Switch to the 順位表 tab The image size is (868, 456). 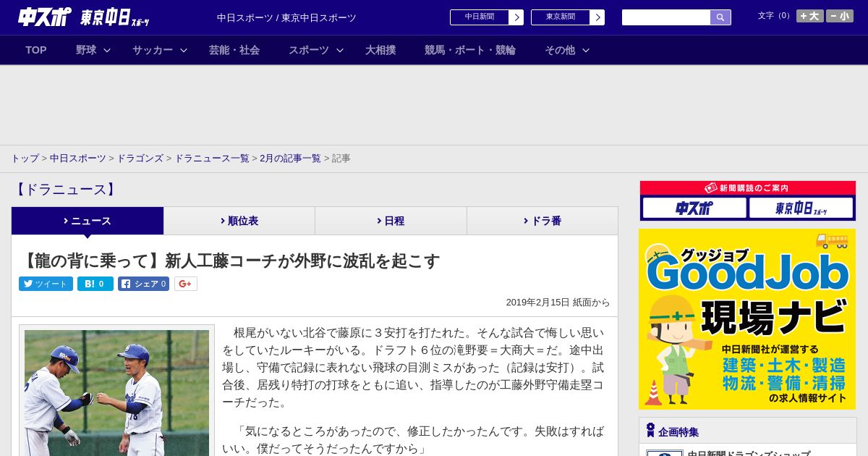pos(239,221)
